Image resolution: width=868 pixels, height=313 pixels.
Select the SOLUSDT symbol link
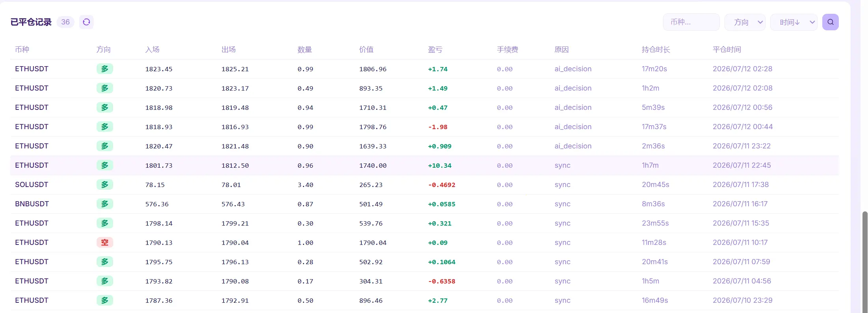coord(32,185)
